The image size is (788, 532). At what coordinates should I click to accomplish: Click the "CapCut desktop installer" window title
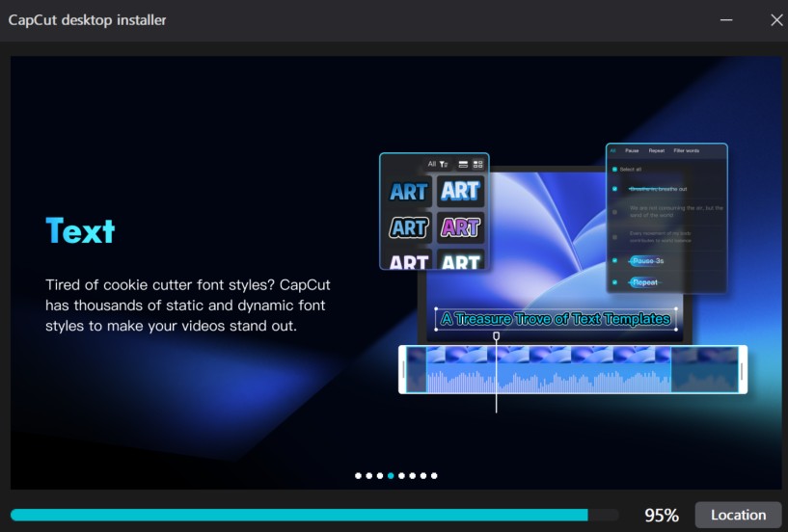[87, 20]
